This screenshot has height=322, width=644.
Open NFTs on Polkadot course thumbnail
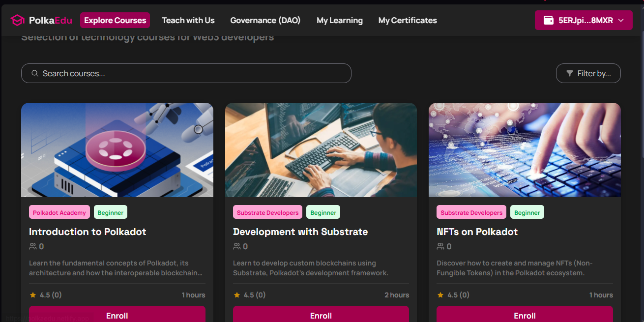point(525,150)
